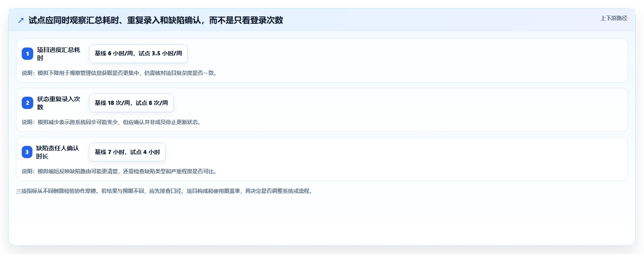Screen dimensions: 644x254
Task: Click the note about 缺陷路由可能更清楚
Action: pyautogui.click(x=120, y=171)
